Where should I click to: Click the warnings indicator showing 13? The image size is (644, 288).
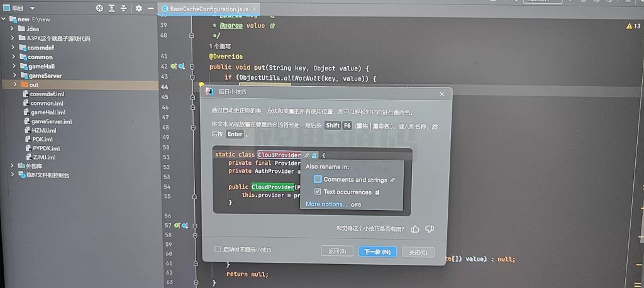633,26
